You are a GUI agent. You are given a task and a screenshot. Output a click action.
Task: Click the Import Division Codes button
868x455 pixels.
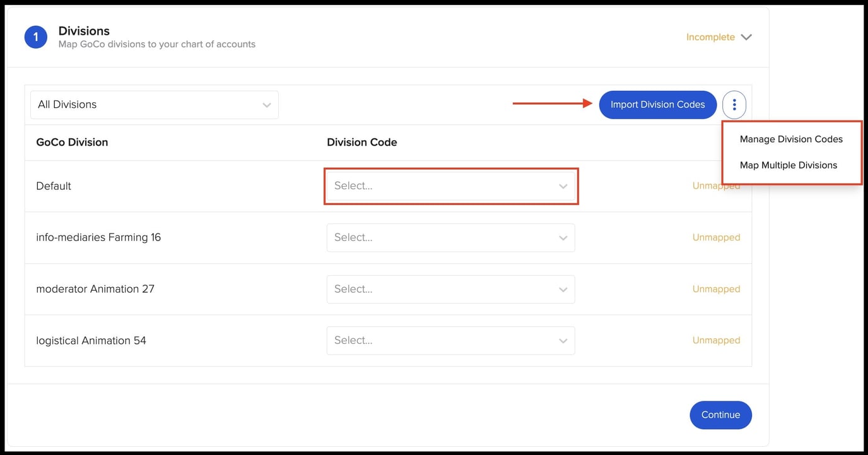click(x=658, y=104)
